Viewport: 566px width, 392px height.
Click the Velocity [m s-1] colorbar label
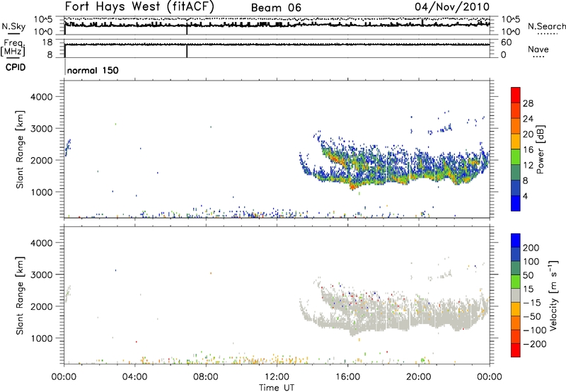(554, 295)
